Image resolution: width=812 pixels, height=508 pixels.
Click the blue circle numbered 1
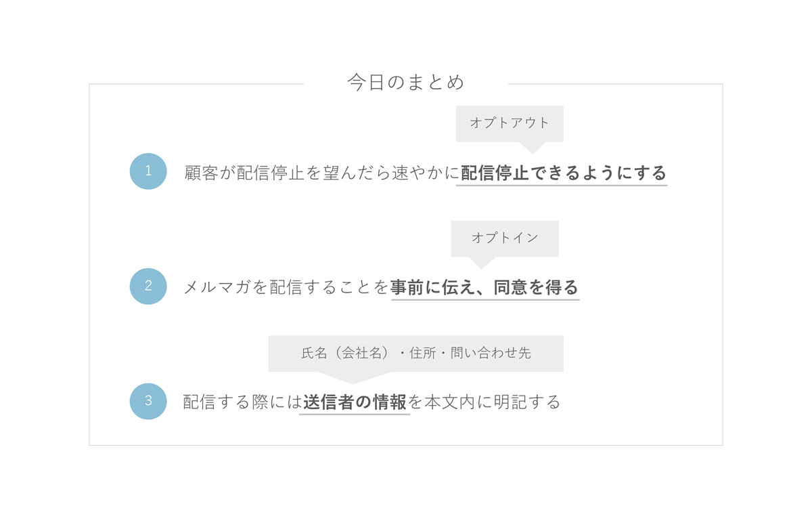click(148, 171)
